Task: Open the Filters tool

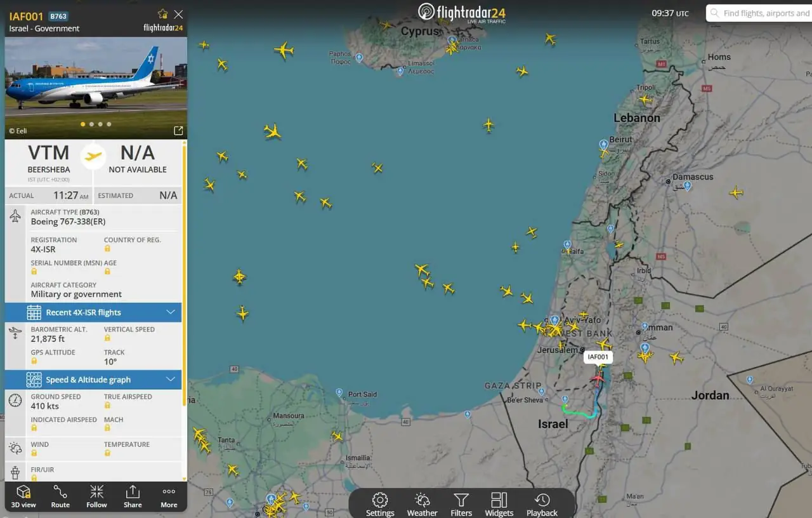Action: [461, 504]
